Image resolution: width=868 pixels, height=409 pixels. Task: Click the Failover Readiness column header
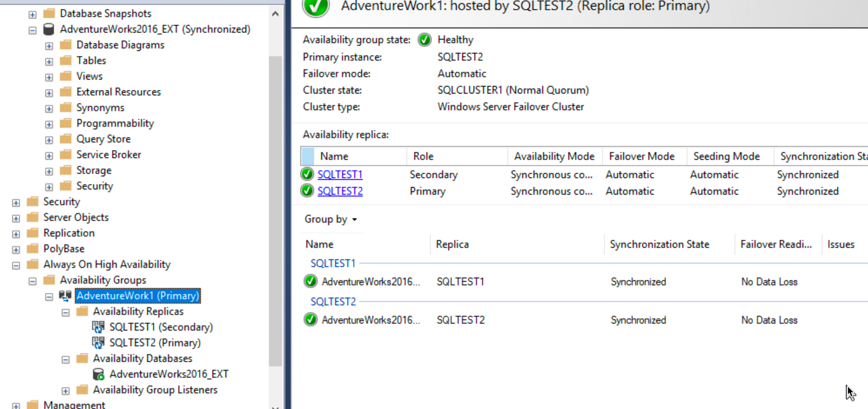[778, 244]
